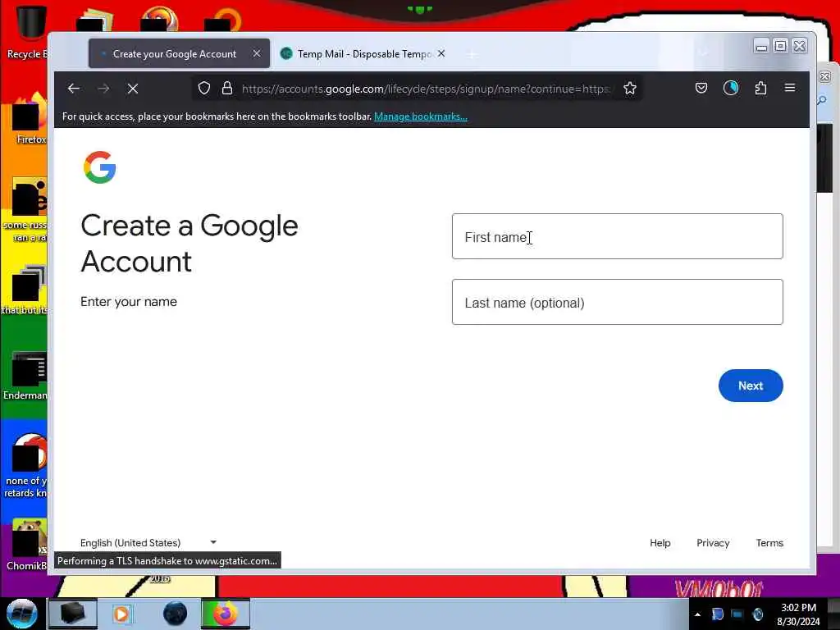Open the Manage bookmarks link

[421, 116]
